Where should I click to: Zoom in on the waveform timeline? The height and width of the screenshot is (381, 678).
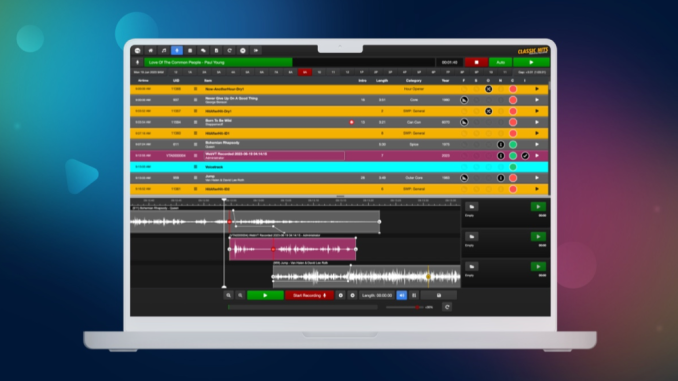tap(228, 295)
